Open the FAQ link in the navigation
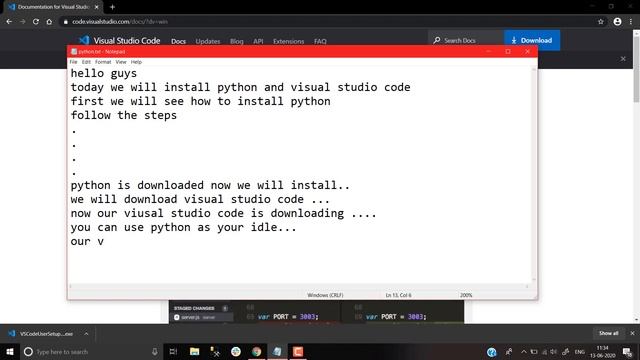The height and width of the screenshot is (360, 640). [320, 41]
